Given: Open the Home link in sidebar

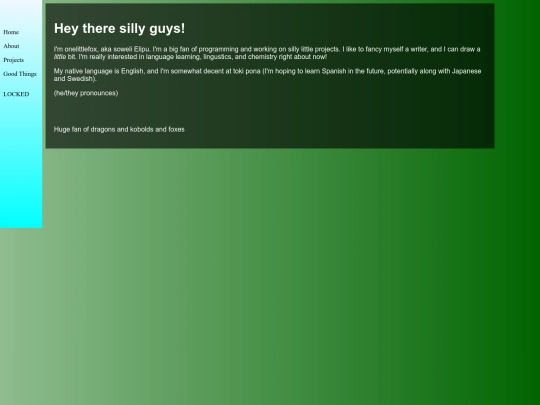Looking at the screenshot, I should pyautogui.click(x=11, y=32).
